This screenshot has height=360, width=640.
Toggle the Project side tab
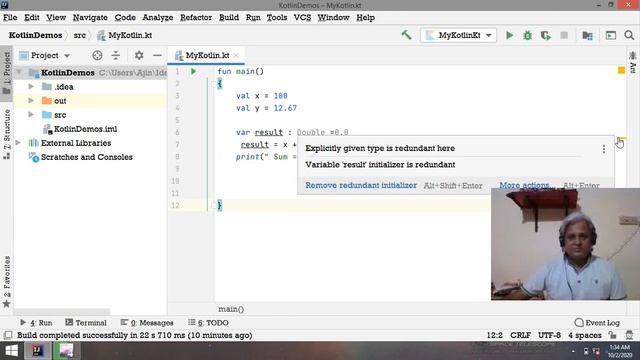pos(7,73)
